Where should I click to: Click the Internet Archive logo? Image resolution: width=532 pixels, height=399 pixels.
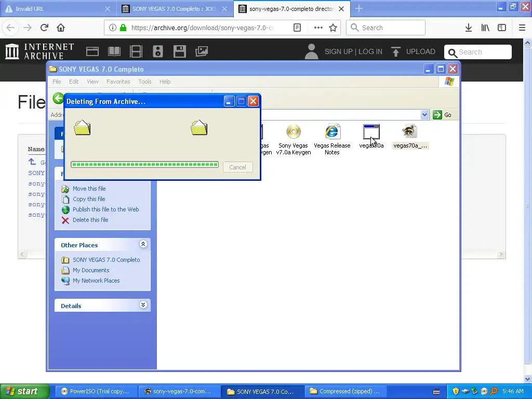point(39,51)
